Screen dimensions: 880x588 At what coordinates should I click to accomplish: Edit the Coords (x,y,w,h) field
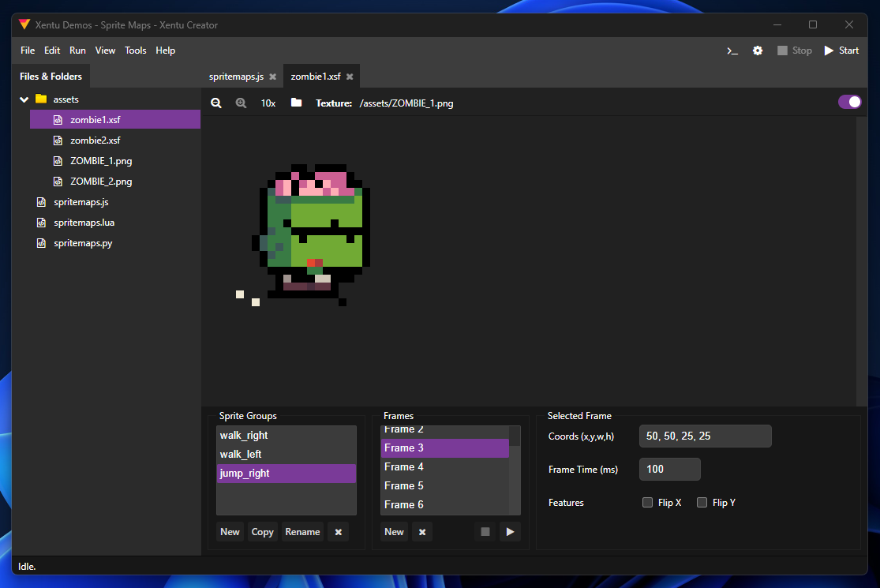point(705,436)
